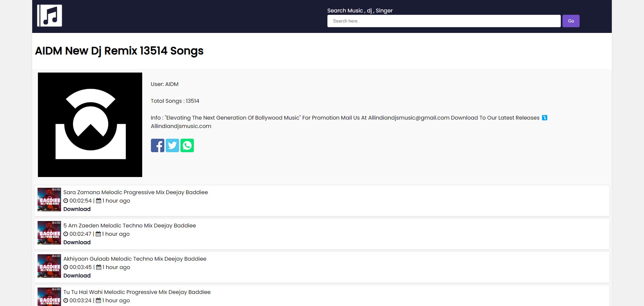Screen dimensions: 644x306
Task: Click the Search Music, dj, Singer label
Action: point(360,10)
